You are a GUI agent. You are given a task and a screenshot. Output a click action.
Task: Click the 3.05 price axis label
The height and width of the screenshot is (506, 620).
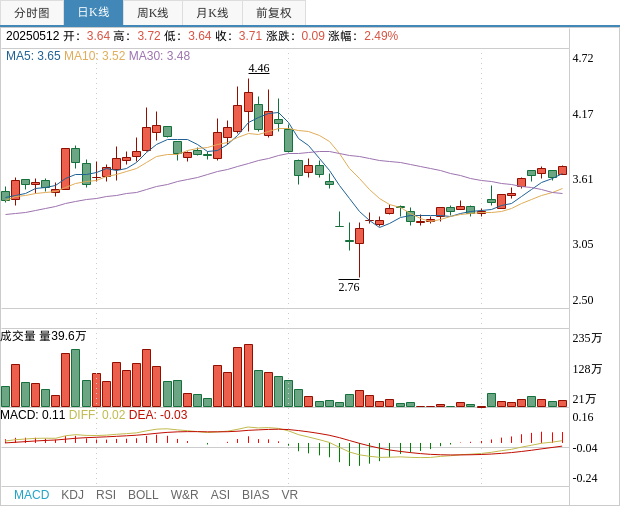[x=583, y=244]
